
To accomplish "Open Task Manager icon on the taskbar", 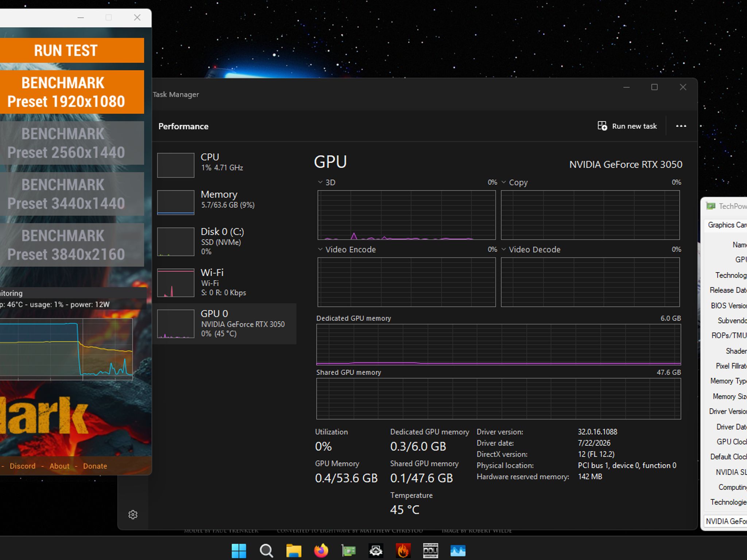I will click(458, 551).
